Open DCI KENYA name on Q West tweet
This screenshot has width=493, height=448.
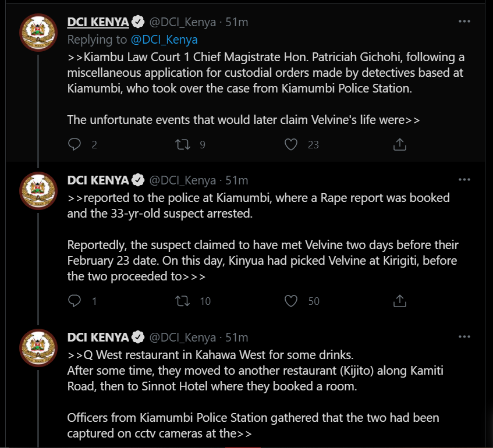tap(98, 337)
